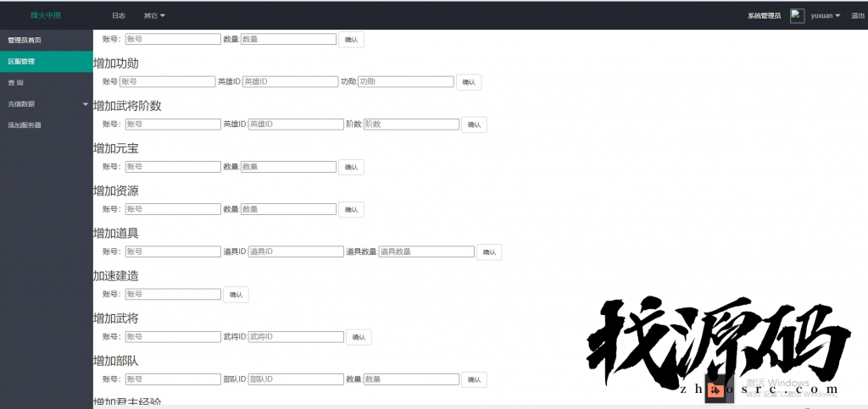Click the 加速建造 heading
The image size is (868, 409).
click(x=116, y=276)
